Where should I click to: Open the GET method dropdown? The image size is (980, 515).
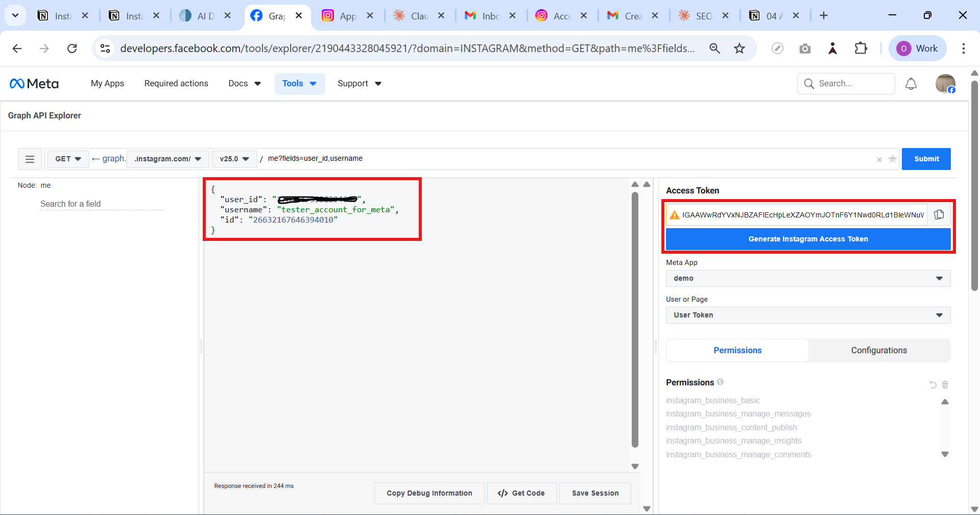[68, 159]
